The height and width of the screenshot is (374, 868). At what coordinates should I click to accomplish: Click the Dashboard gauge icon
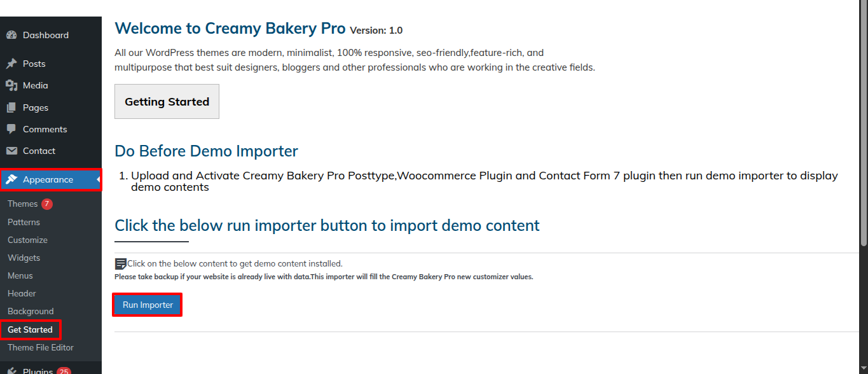[x=11, y=35]
